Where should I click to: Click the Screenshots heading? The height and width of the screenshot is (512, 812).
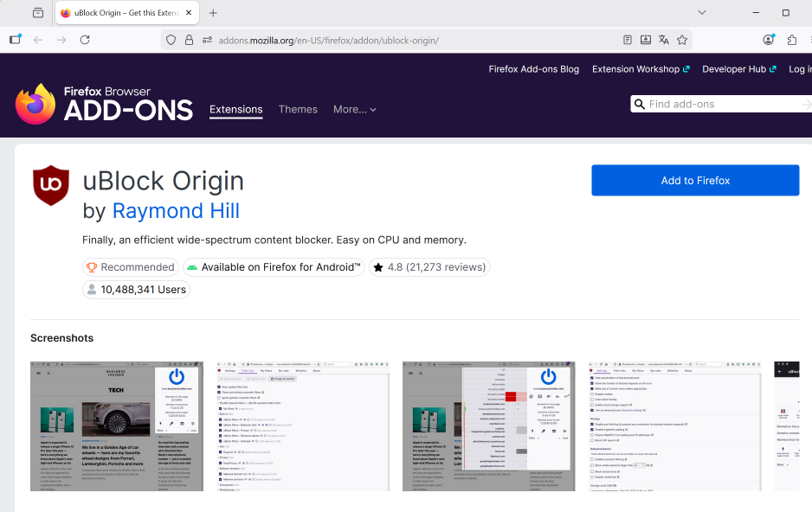pyautogui.click(x=61, y=338)
